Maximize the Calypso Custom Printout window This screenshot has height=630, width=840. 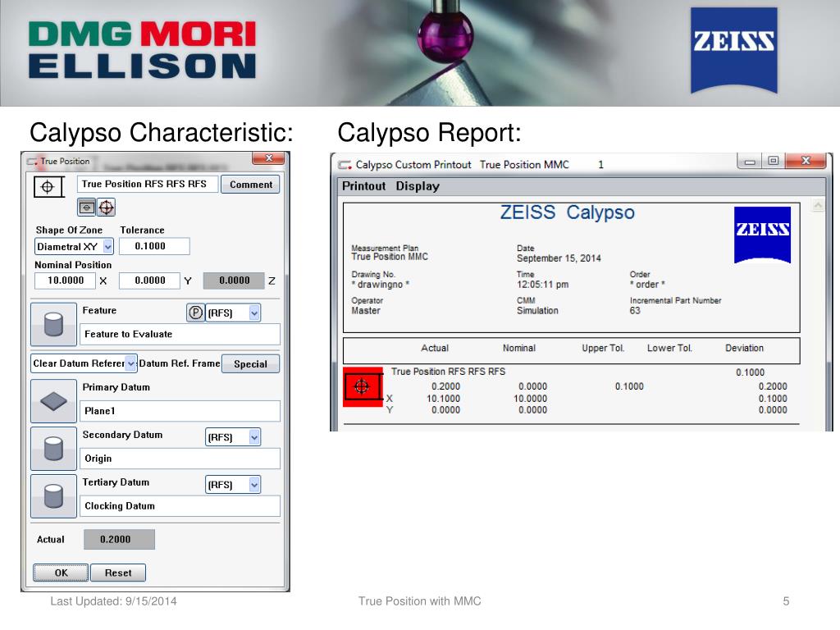[773, 162]
